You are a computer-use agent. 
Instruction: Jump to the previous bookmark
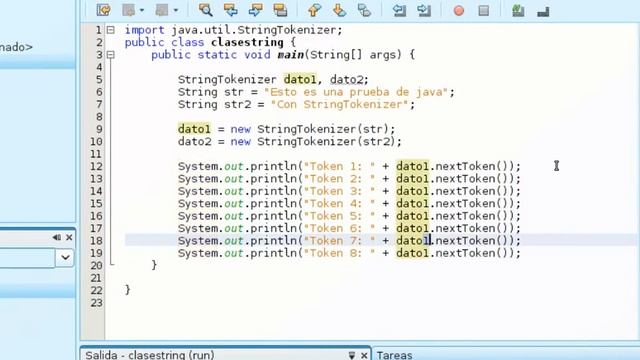click(314, 10)
